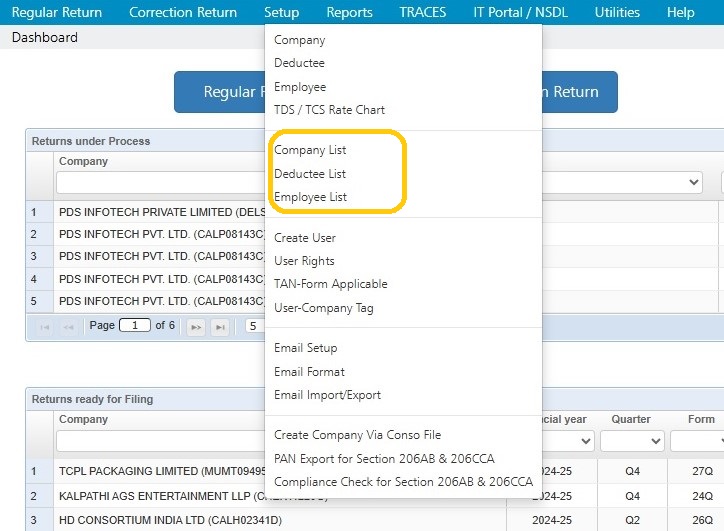The height and width of the screenshot is (531, 724).
Task: Click Company column header in Returns under Process
Action: point(83,161)
